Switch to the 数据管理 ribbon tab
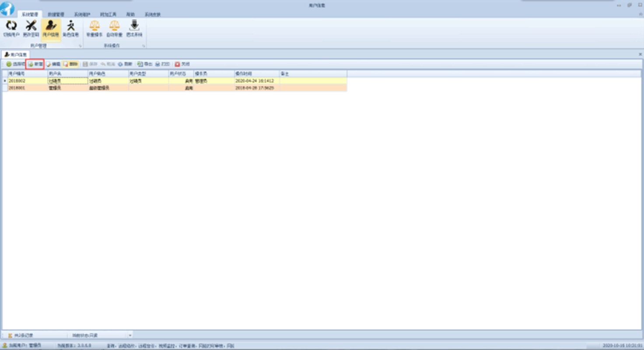This screenshot has height=350, width=644. click(56, 14)
